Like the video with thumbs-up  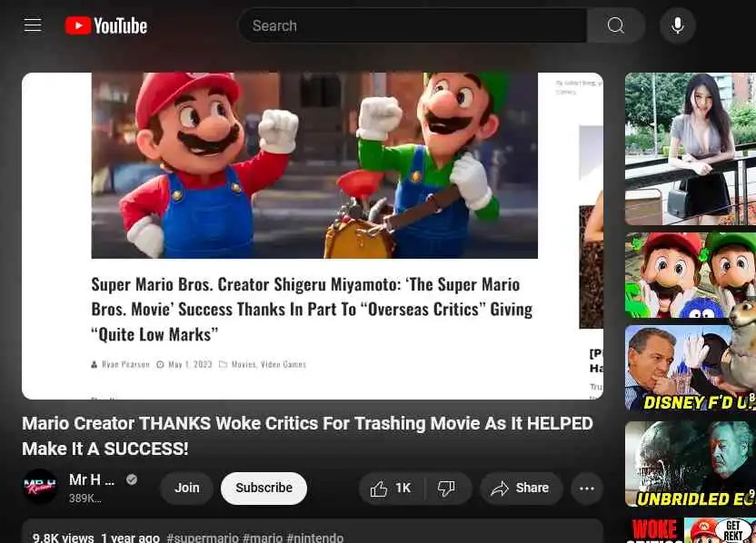(x=391, y=489)
